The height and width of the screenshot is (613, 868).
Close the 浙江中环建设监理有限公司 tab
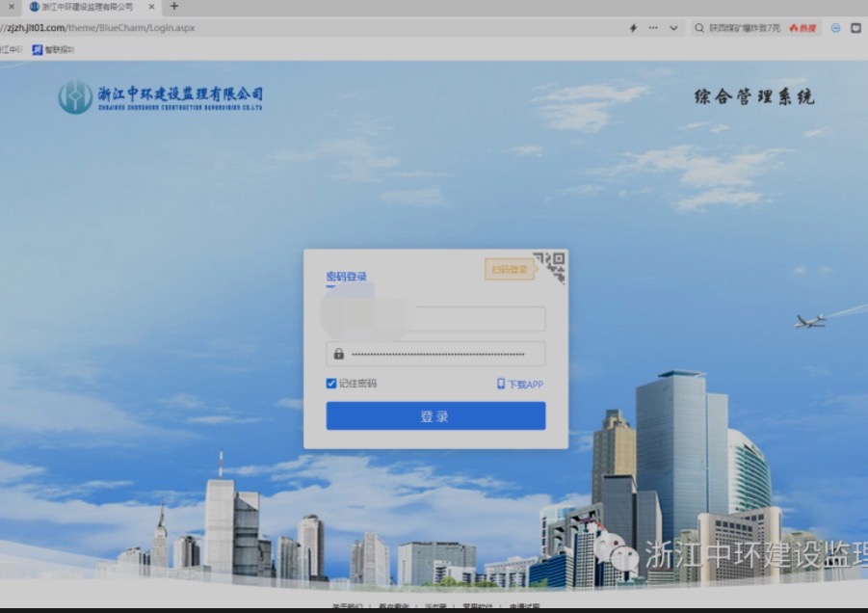click(151, 7)
